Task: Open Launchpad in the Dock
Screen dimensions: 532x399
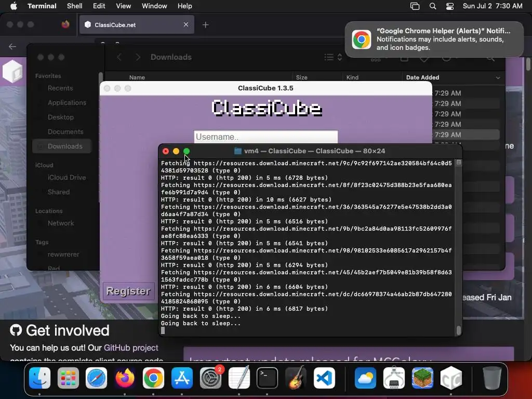Action: tap(68, 378)
